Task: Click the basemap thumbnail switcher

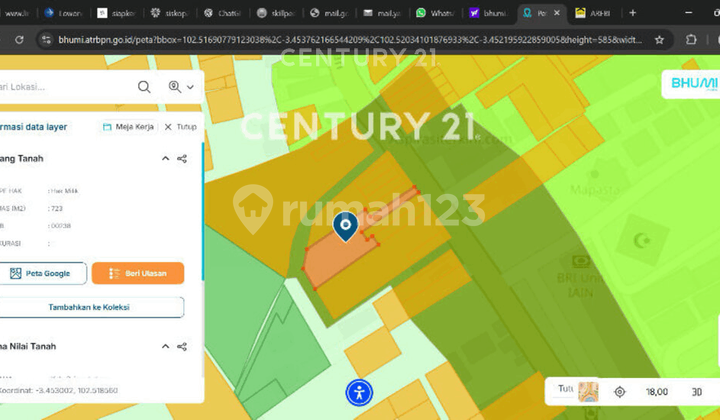Action: pyautogui.click(x=588, y=392)
